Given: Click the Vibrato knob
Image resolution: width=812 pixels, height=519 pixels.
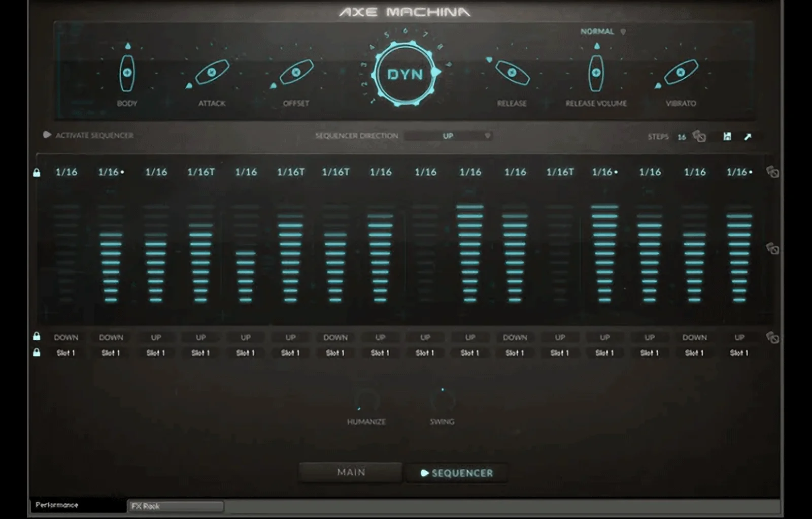Looking at the screenshot, I should (x=681, y=73).
